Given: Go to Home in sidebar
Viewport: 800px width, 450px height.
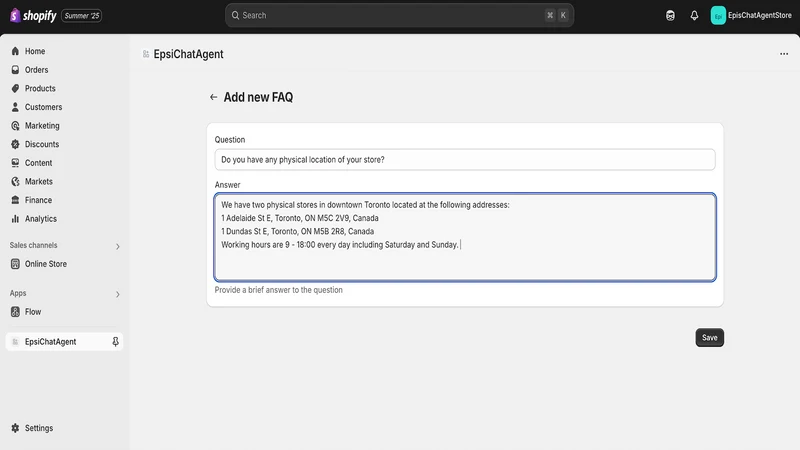Looking at the screenshot, I should 35,51.
